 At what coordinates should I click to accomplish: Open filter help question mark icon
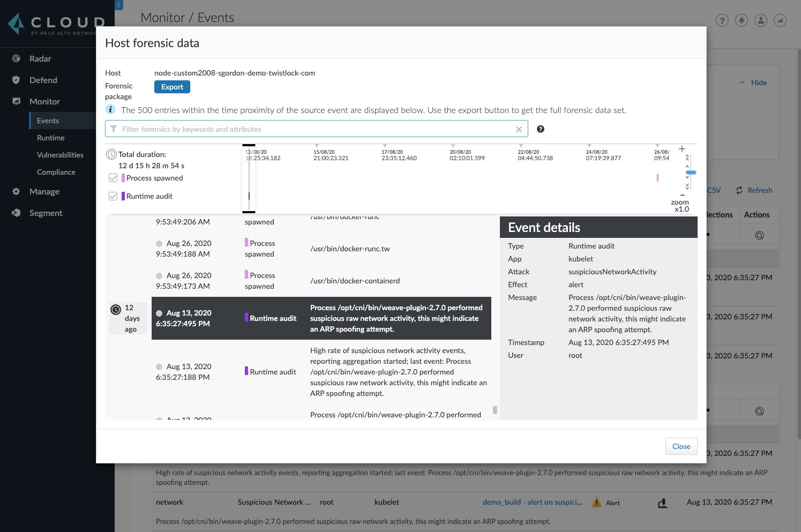pyautogui.click(x=541, y=129)
